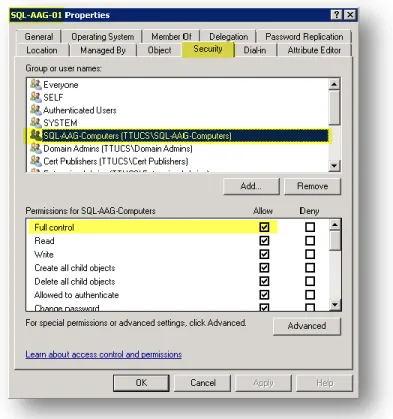Click the SELF principal icon
The height and width of the screenshot is (419, 393).
point(35,97)
